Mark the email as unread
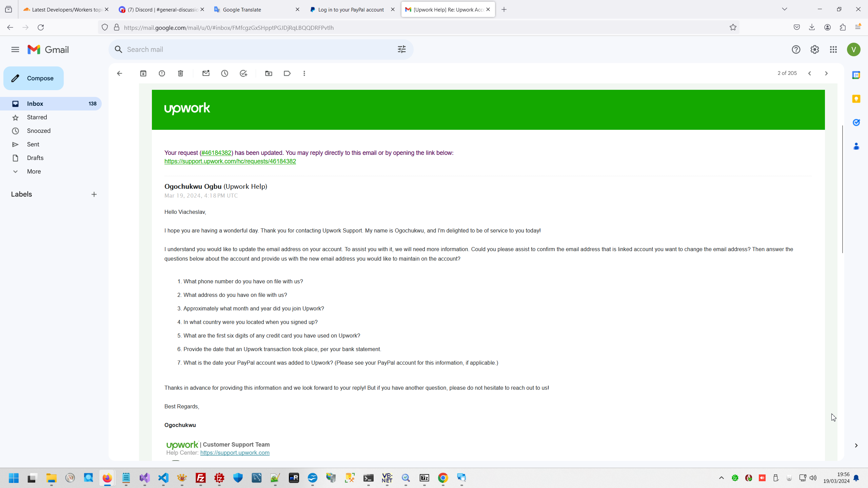868x488 pixels. (x=206, y=73)
